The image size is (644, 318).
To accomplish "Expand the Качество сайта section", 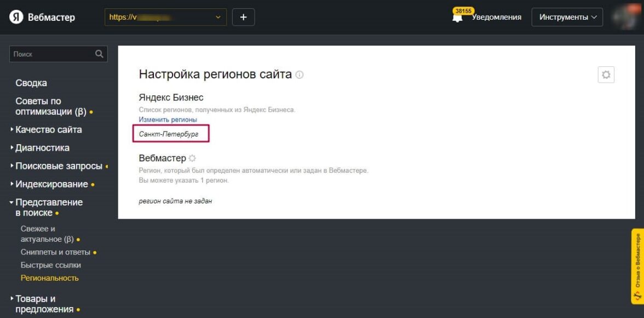I will (48, 130).
